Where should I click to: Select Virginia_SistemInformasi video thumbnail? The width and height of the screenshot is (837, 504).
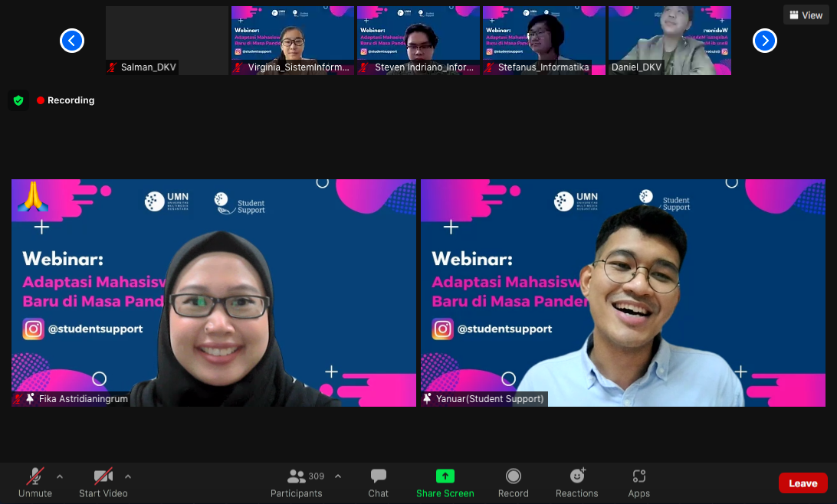[x=292, y=41]
